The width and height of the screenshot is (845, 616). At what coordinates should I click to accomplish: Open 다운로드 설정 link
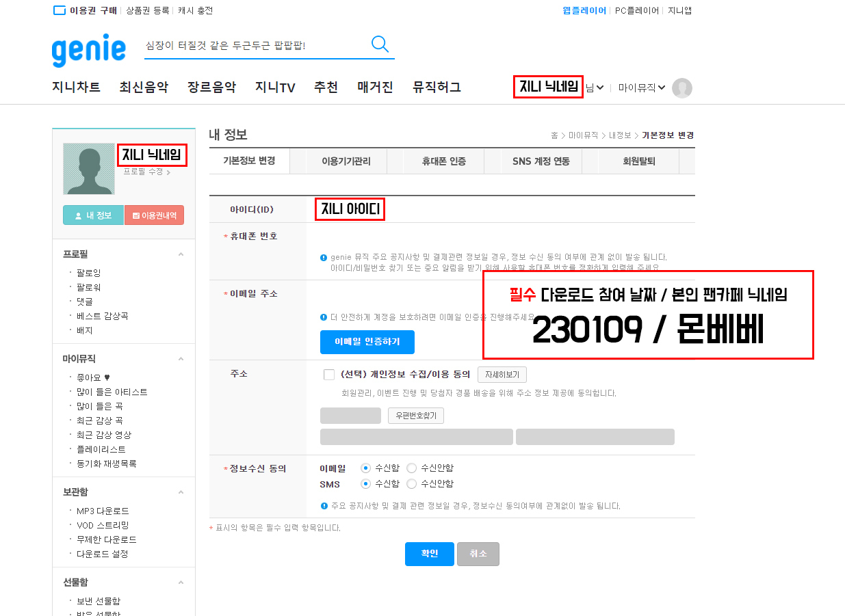pos(103,554)
